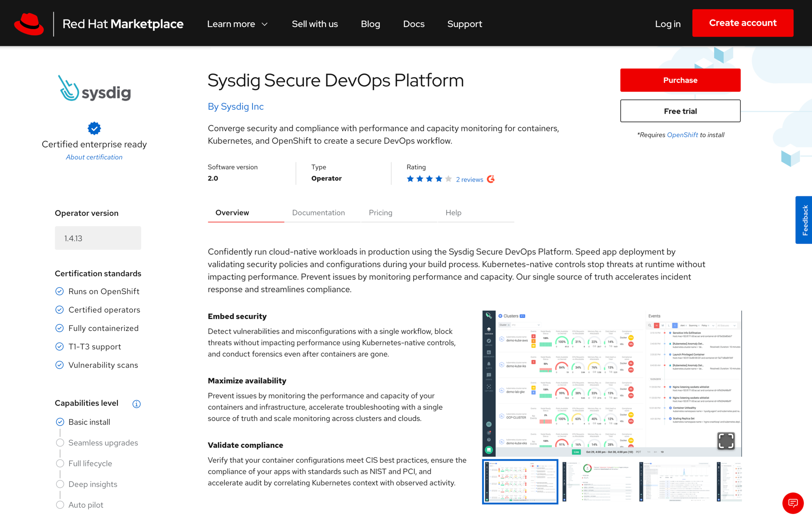The height and width of the screenshot is (518, 812).
Task: Select the Basic install capability indicator
Action: pyautogui.click(x=60, y=422)
